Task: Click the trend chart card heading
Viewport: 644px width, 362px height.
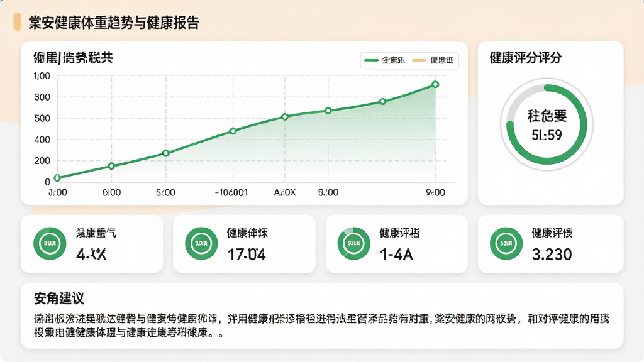Action: [73, 57]
